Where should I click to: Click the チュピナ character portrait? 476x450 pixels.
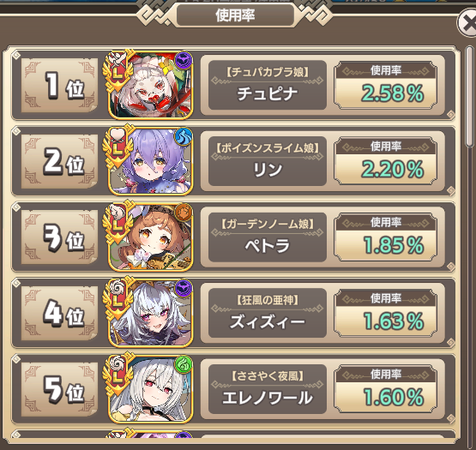click(150, 86)
